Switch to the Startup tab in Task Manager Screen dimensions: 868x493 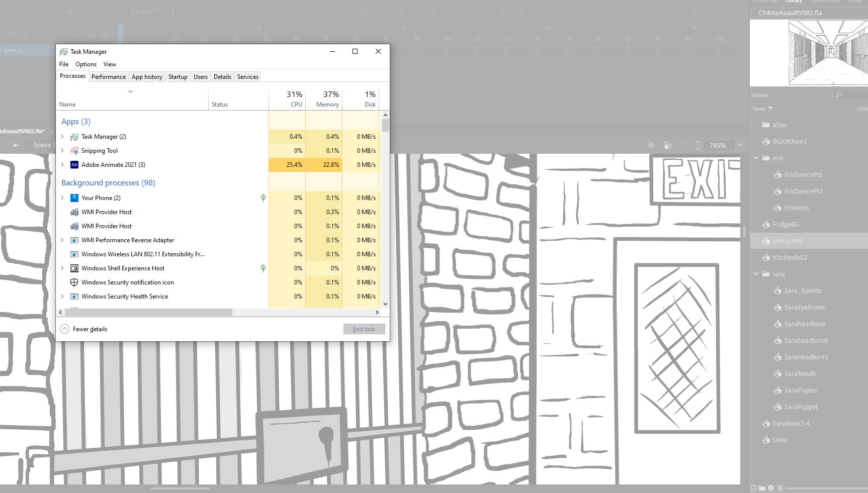click(178, 76)
